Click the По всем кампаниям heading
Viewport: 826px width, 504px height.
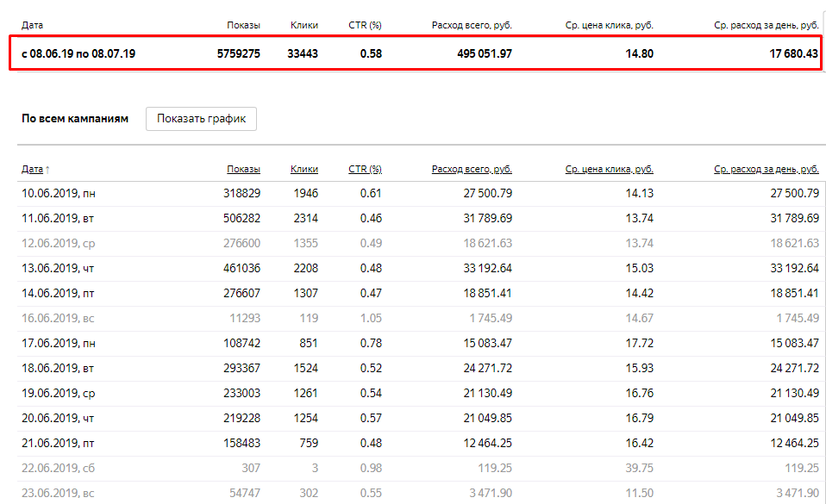coord(75,119)
